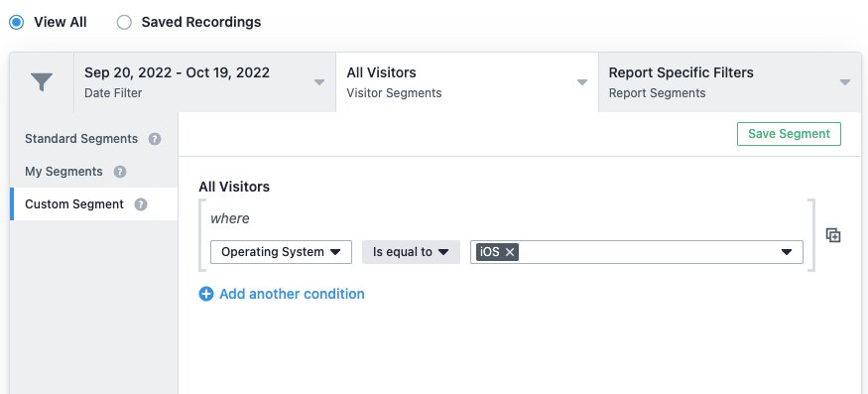Open the Date Filter dropdown
Image resolution: width=868 pixels, height=394 pixels.
pos(204,82)
